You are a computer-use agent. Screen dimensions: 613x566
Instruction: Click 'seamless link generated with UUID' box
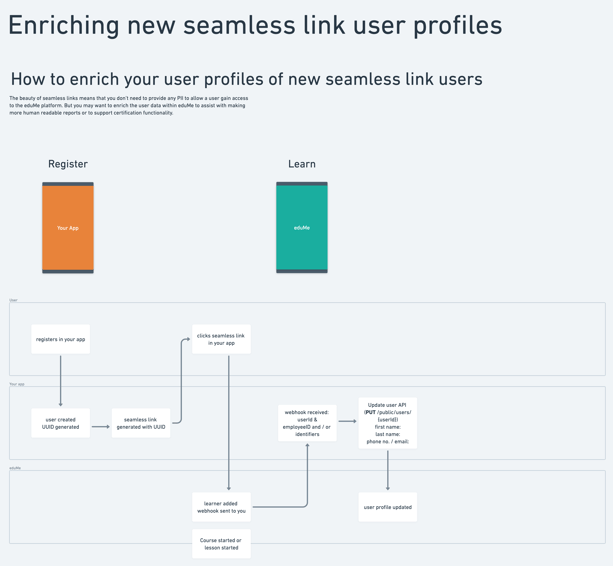click(141, 423)
